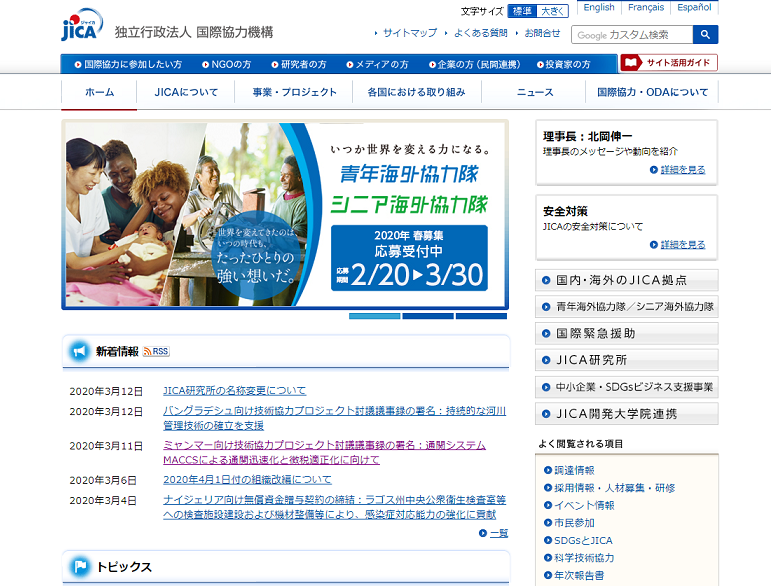Select the 各国における取り組み tab

[417, 92]
